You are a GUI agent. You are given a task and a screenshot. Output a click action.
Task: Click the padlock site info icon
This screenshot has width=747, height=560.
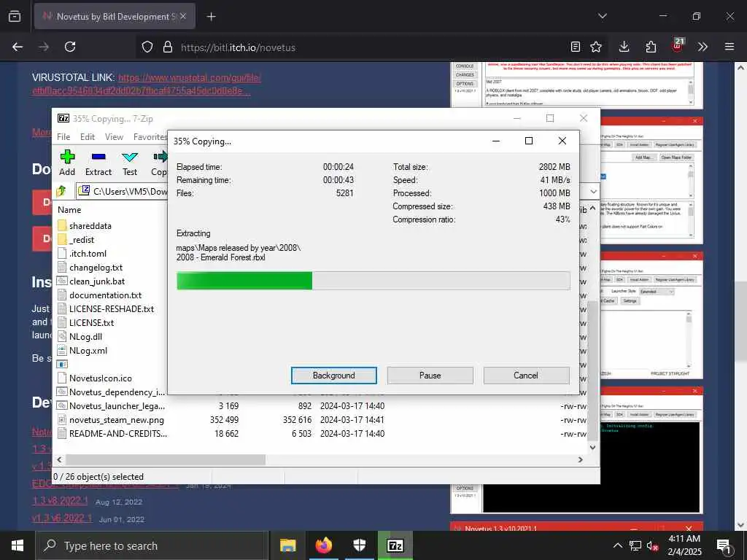(167, 47)
